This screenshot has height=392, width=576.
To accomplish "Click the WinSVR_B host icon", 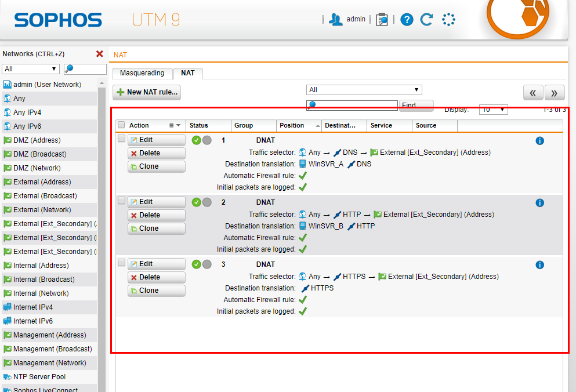I will (302, 226).
